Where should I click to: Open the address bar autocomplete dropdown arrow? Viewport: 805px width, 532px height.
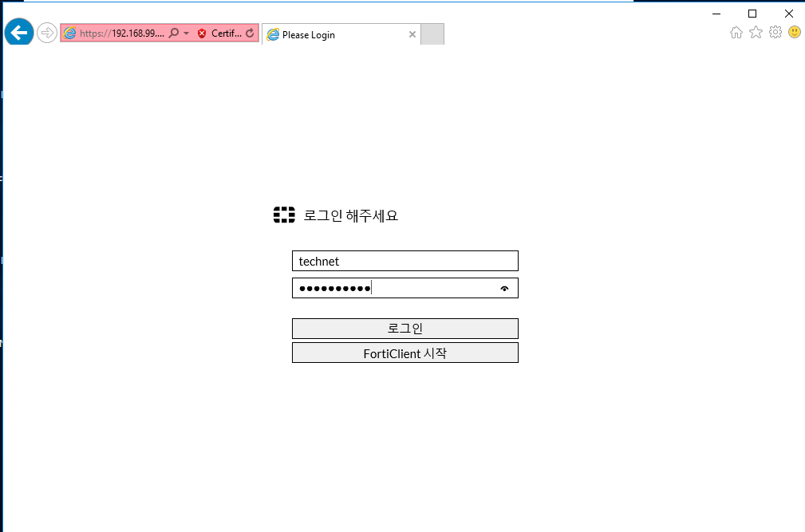click(x=187, y=33)
